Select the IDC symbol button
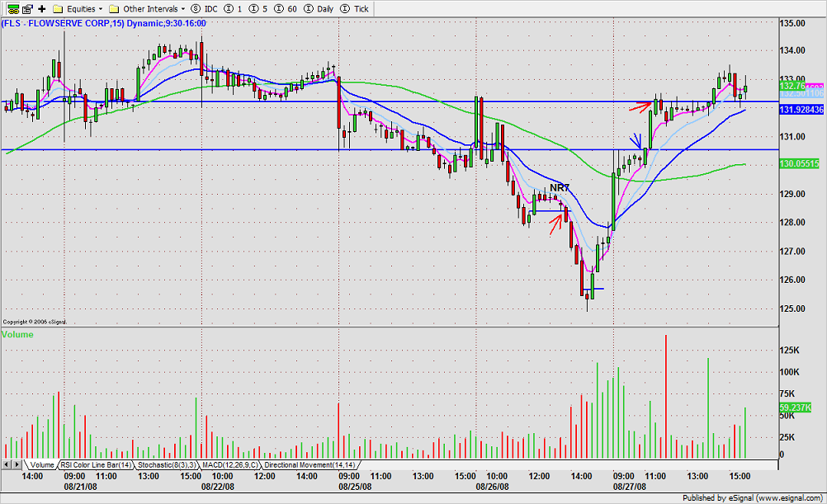Screen dimensions: 827x504 click(x=204, y=9)
